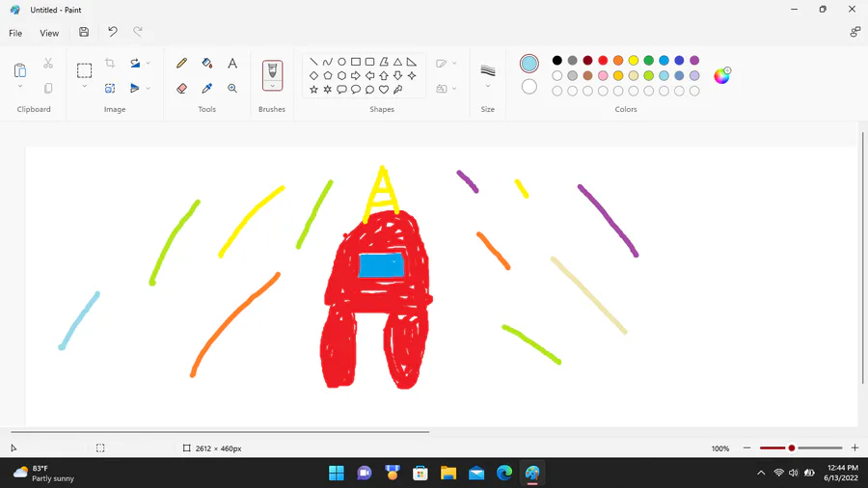
Task: Click the Redo arrow
Action: click(138, 32)
